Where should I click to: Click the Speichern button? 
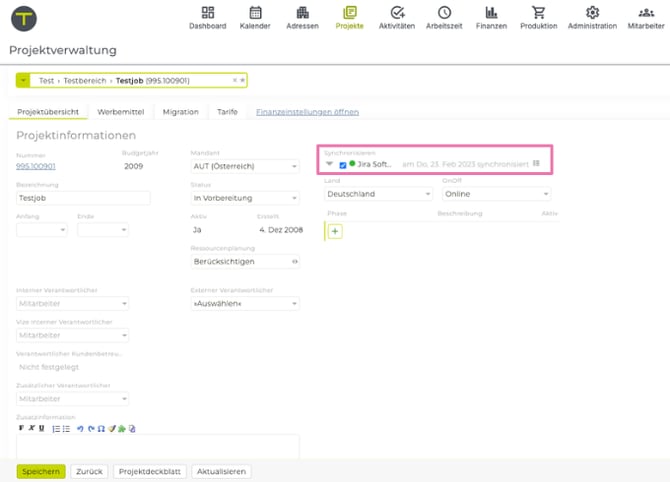coord(41,471)
